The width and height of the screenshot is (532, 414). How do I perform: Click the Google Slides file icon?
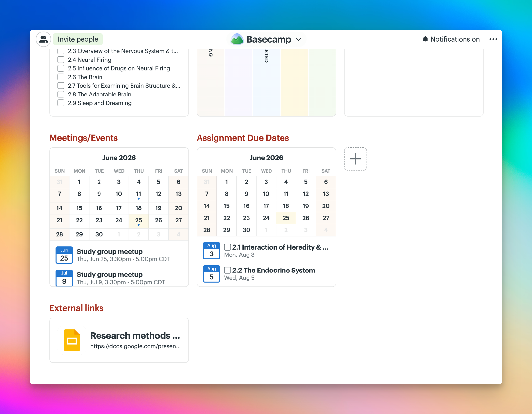point(72,340)
